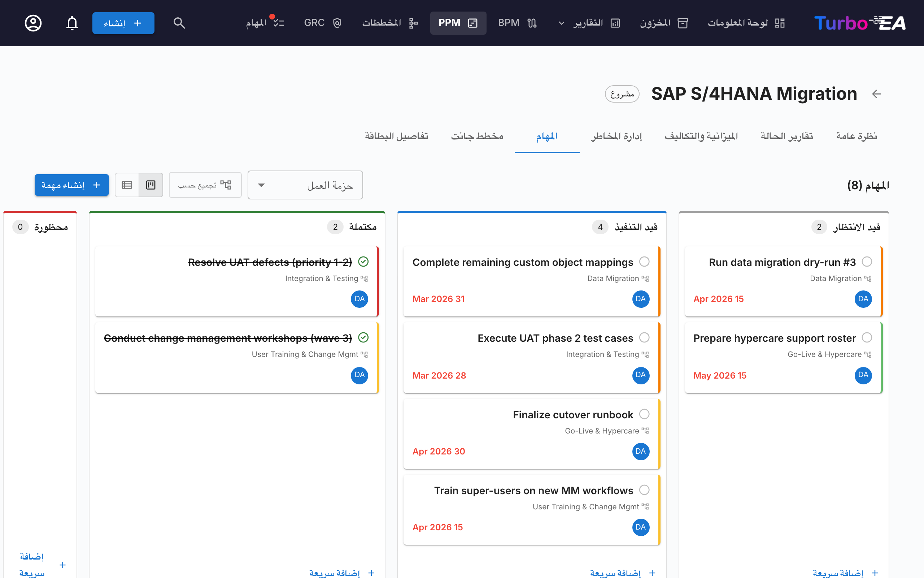Mark Finalize cutover runbook as done
The width and height of the screenshot is (924, 578).
click(644, 414)
